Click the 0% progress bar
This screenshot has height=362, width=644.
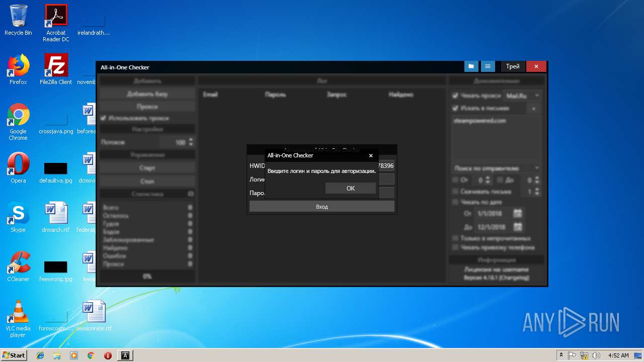point(147,276)
